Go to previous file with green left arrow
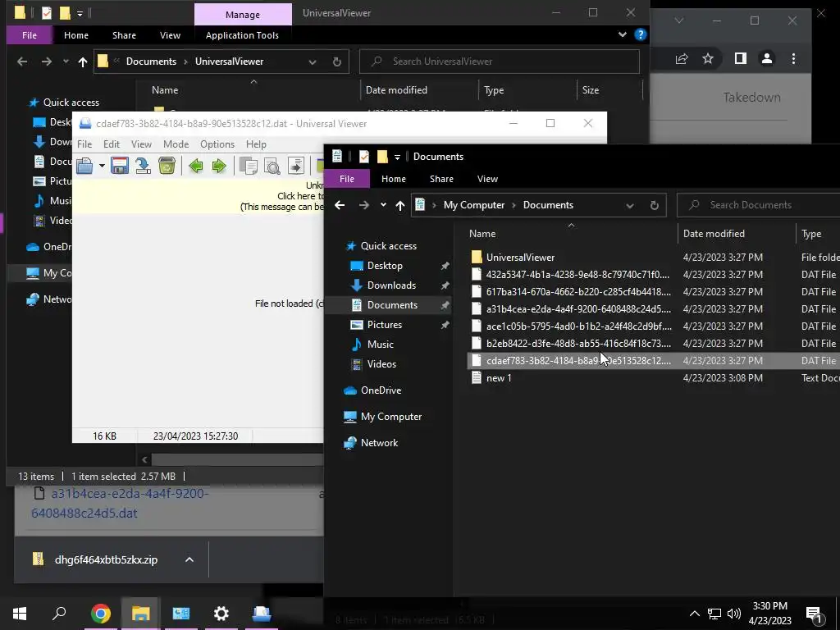Viewport: 840px width, 630px height. click(195, 166)
